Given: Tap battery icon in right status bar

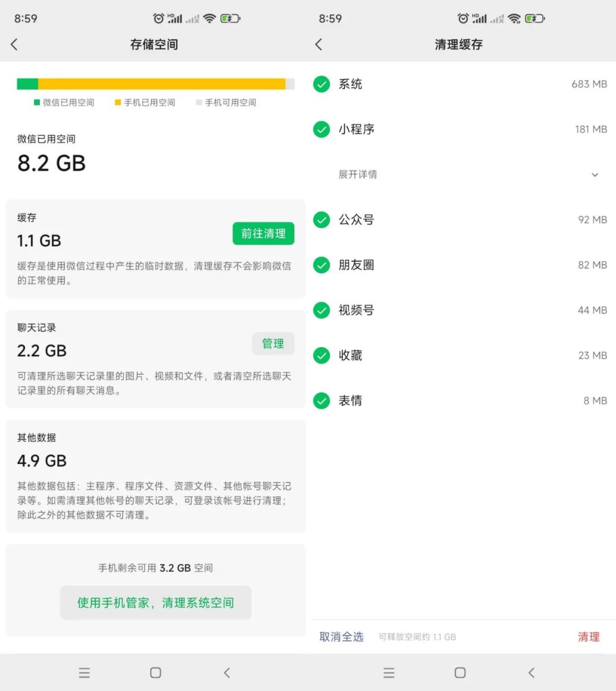Looking at the screenshot, I should coord(535,18).
